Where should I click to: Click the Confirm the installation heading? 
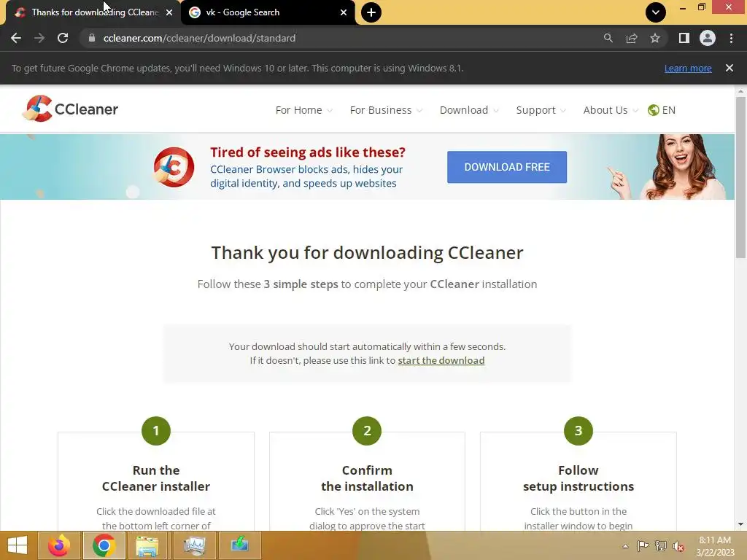pos(367,478)
